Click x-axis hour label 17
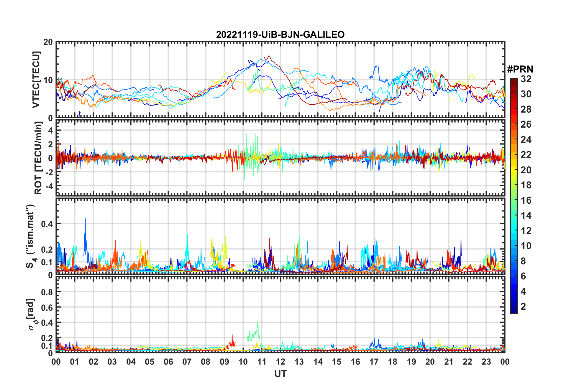This screenshot has height=392, width=561. coord(374,362)
